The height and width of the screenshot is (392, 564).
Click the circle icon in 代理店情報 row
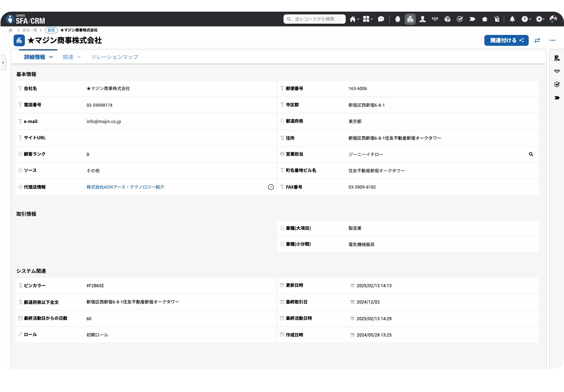tap(271, 187)
